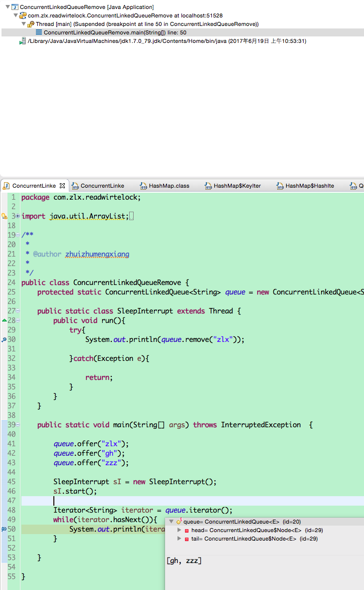
Task: Click sI.start() on line 46
Action: click(75, 491)
